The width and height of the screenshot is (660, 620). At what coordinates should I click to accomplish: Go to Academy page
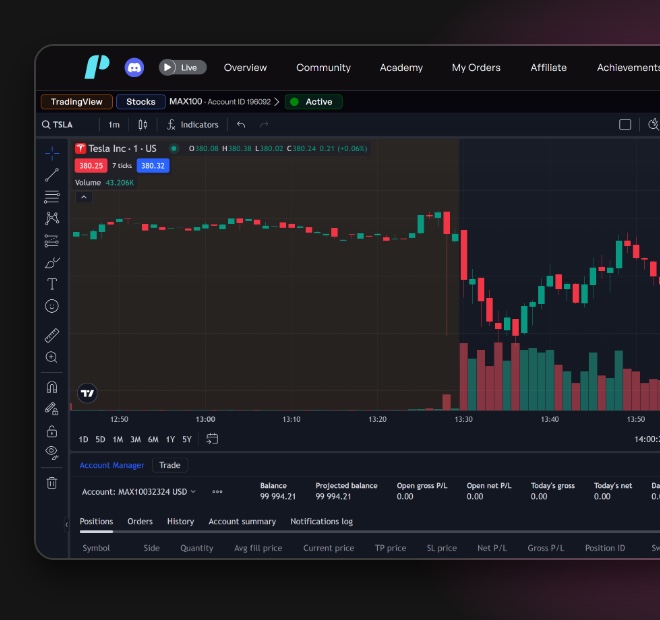click(401, 67)
